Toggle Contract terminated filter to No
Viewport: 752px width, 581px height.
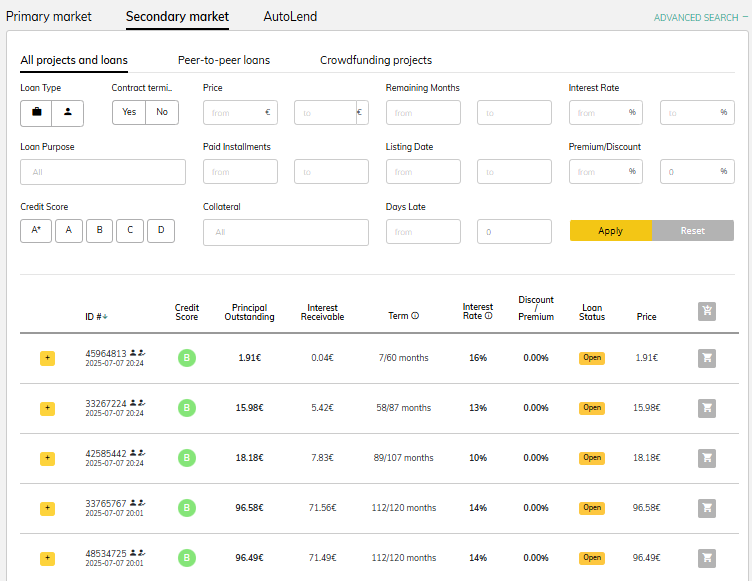162,112
